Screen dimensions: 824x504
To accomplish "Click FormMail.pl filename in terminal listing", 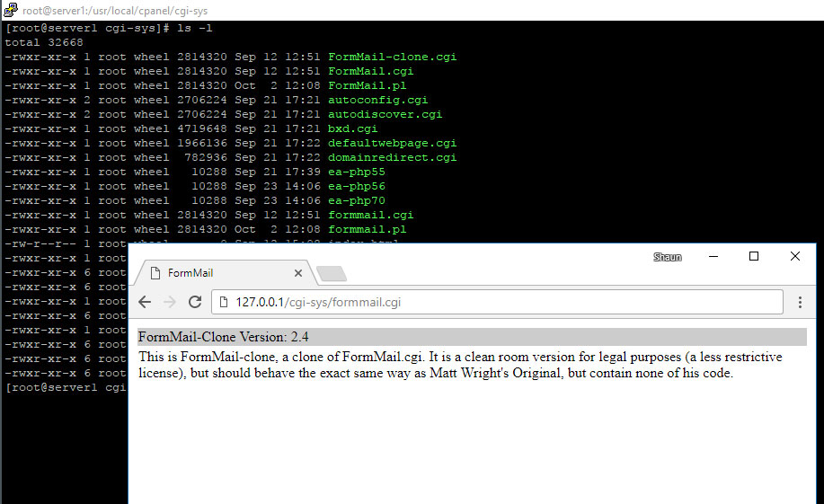I will point(367,85).
